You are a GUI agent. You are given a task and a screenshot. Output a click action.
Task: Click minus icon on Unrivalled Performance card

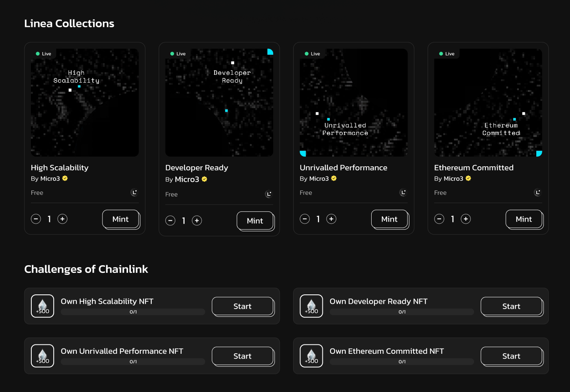[x=305, y=219]
